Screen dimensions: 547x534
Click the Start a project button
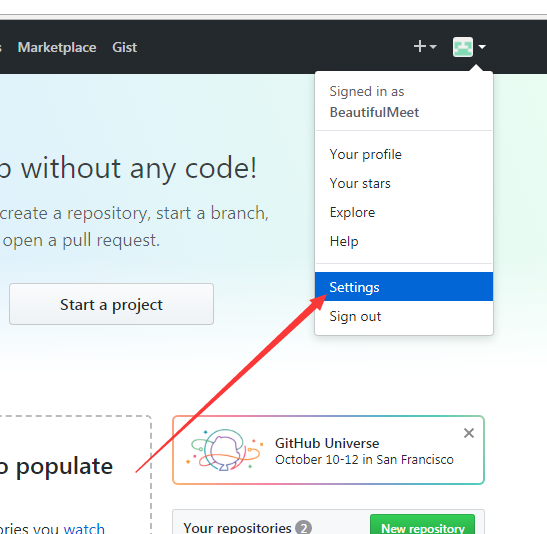point(111,304)
